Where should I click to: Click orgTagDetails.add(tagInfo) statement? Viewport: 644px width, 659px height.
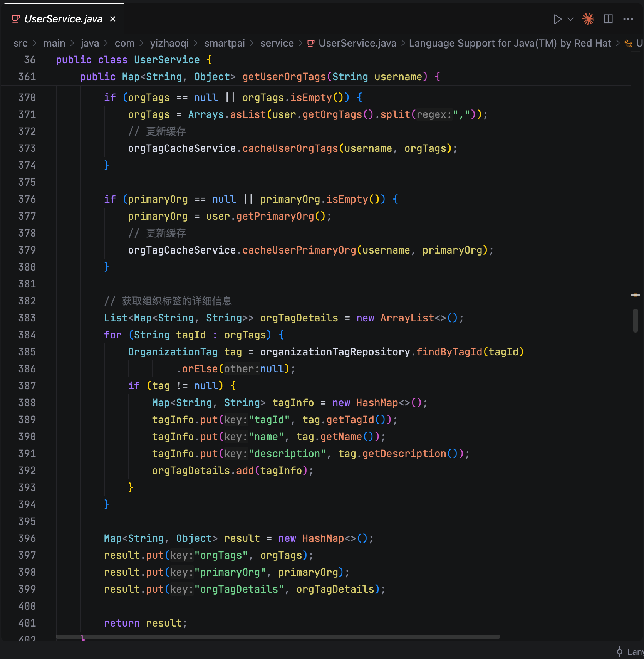[x=233, y=471]
